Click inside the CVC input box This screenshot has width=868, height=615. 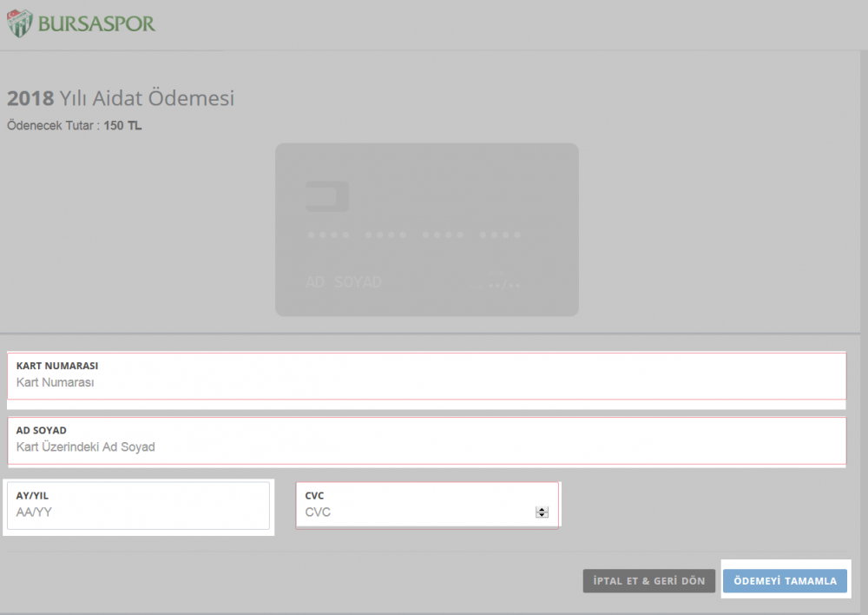(417, 512)
